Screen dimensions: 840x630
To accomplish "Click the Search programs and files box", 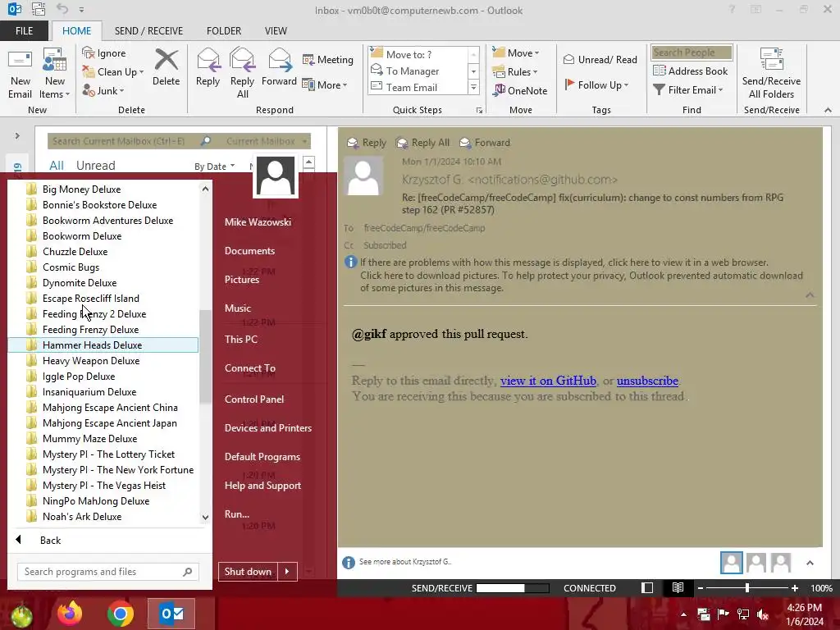I will (x=108, y=572).
